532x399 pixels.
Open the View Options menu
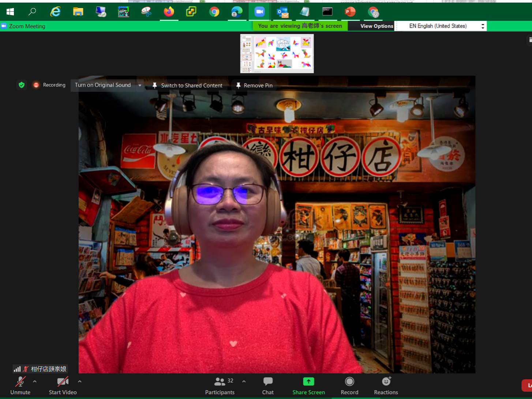[x=376, y=26]
